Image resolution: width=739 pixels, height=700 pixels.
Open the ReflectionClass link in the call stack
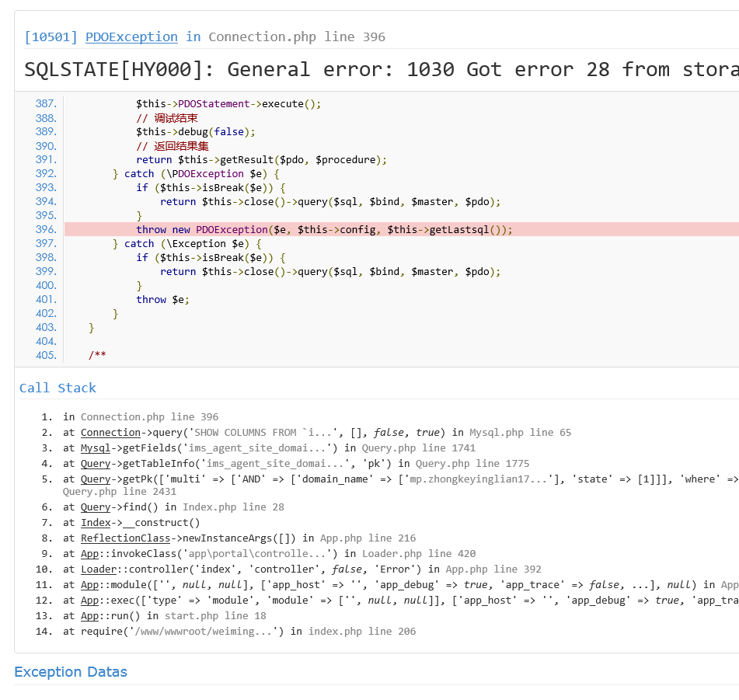[x=125, y=538]
